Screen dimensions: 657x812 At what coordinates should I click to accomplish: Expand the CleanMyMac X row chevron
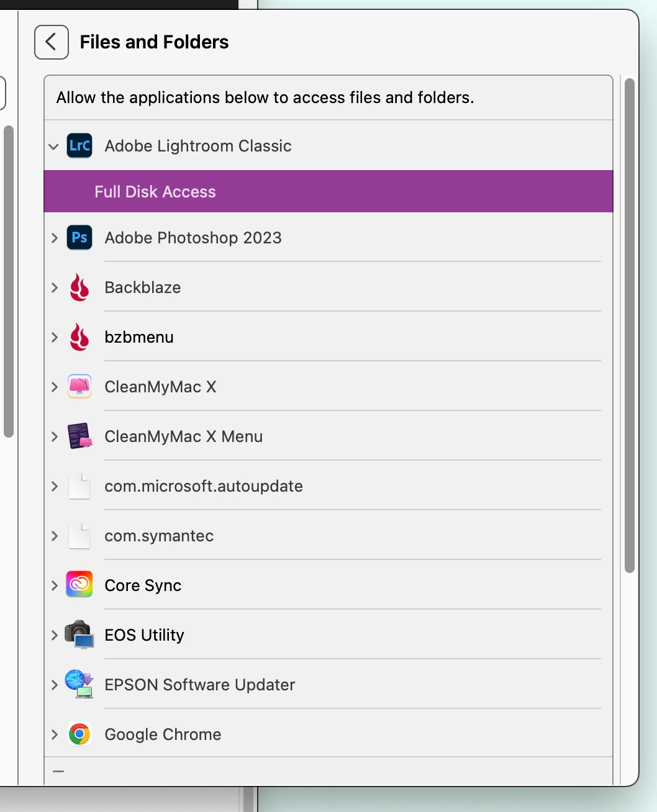(55, 387)
